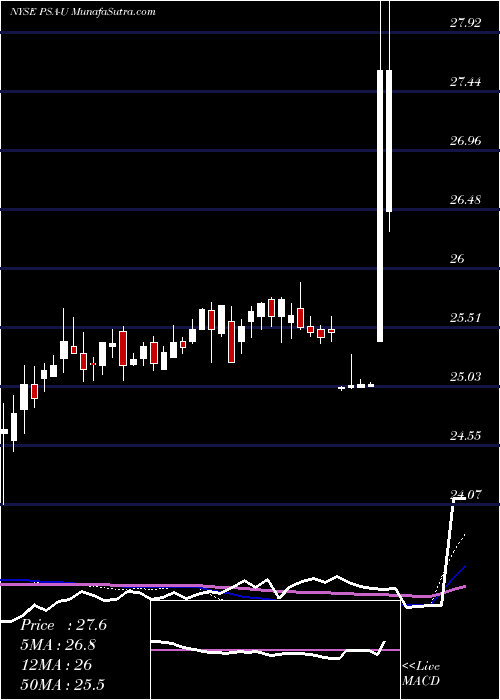The height and width of the screenshot is (700, 500).
Task: Click the <<Live MACD label
Action: coord(421,673)
